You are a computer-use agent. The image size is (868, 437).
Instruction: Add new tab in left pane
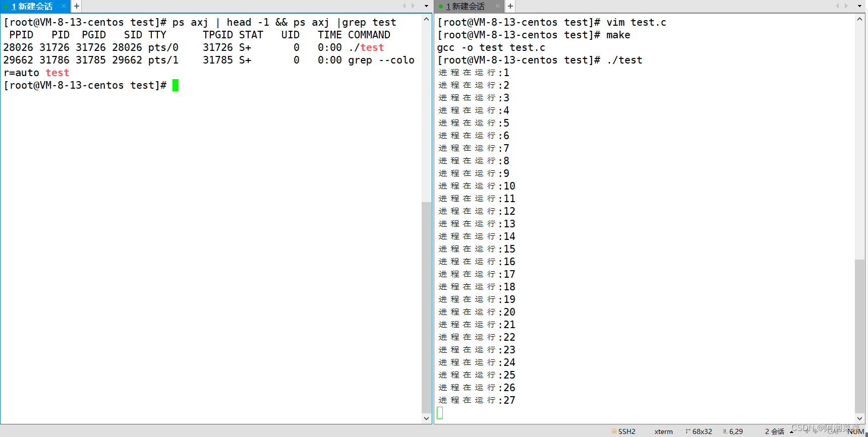click(77, 6)
